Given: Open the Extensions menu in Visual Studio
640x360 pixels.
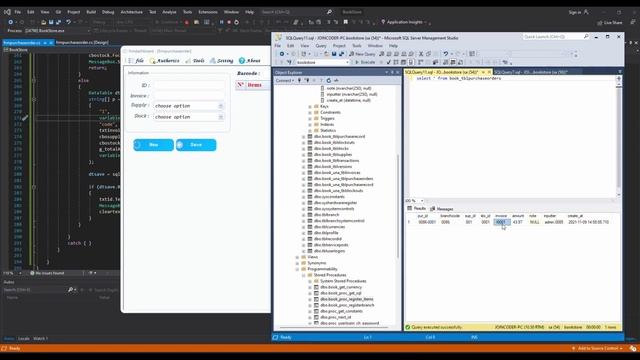Looking at the screenshot, I should pyautogui.click(x=208, y=12).
